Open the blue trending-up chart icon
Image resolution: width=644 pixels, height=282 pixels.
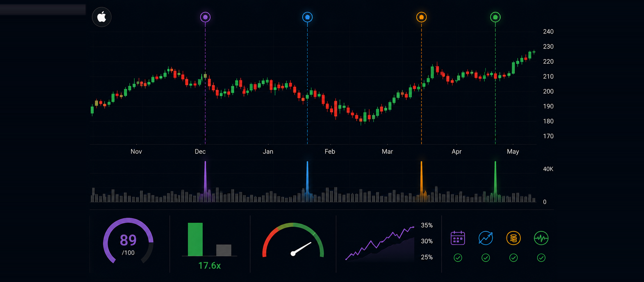(x=486, y=238)
